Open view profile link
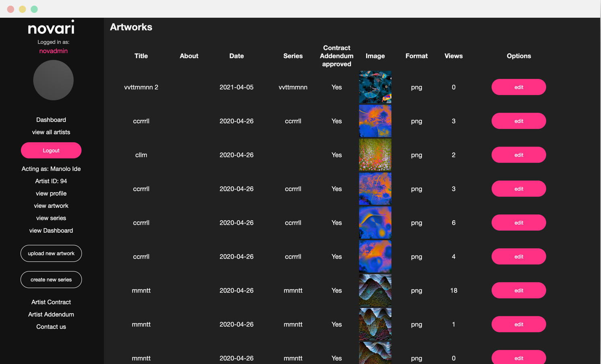 click(x=51, y=193)
